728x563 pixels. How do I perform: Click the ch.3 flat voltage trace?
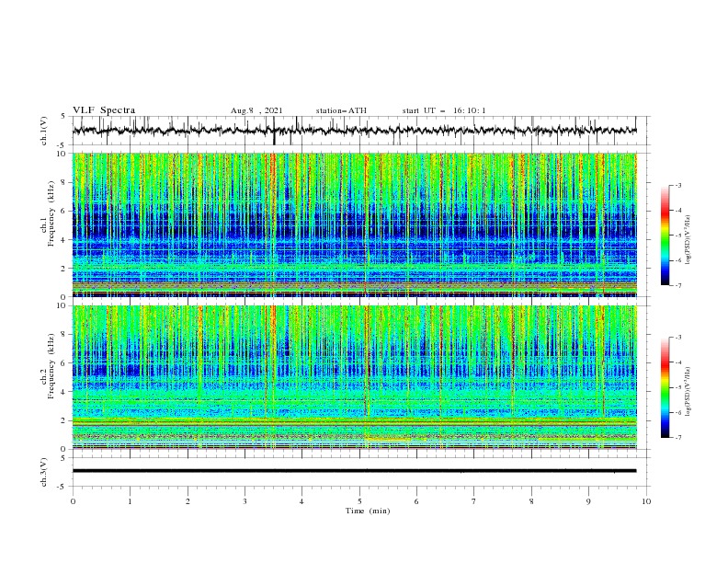coord(354,471)
